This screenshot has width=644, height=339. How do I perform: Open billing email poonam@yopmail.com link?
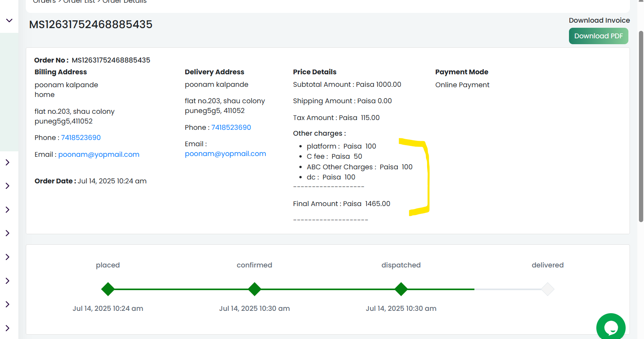pos(99,154)
